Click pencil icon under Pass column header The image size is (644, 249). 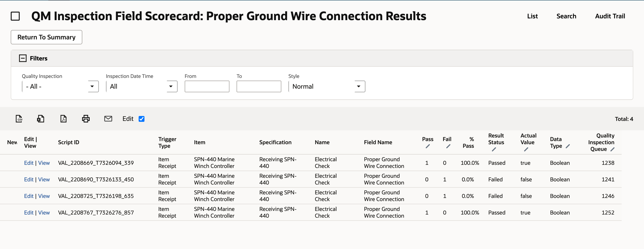click(428, 146)
